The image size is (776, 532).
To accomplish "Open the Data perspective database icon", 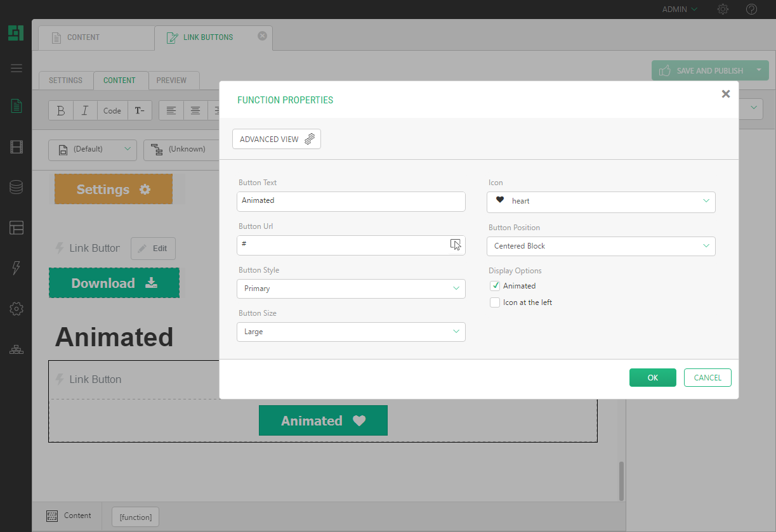I will coord(16,187).
